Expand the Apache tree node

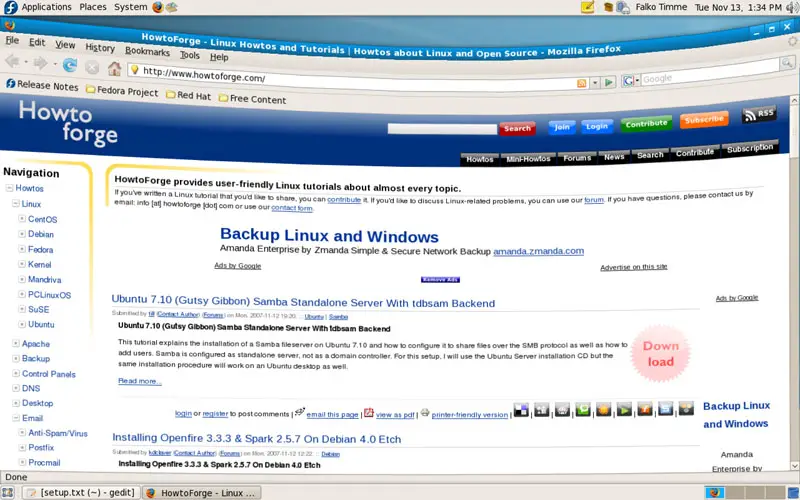point(16,343)
